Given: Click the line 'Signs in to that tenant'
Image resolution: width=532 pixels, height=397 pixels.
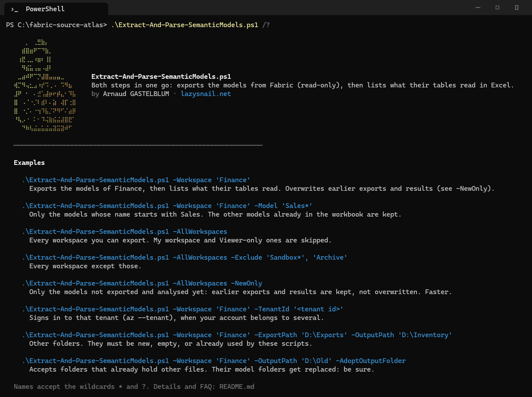Looking at the screenshot, I should [x=176, y=318].
